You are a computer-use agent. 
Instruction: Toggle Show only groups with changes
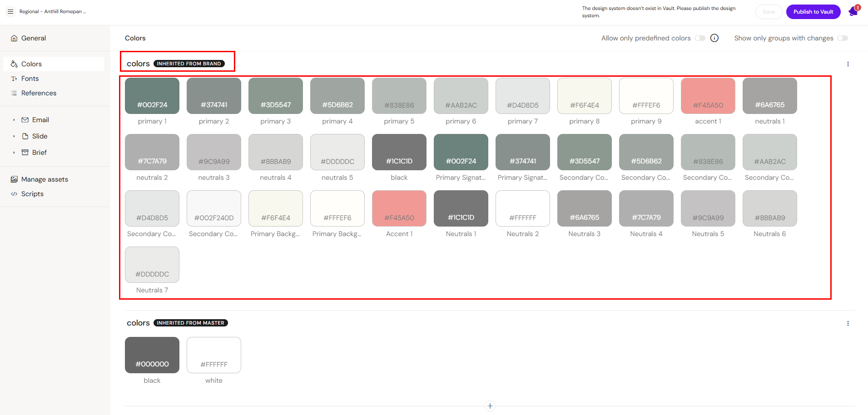coord(843,38)
